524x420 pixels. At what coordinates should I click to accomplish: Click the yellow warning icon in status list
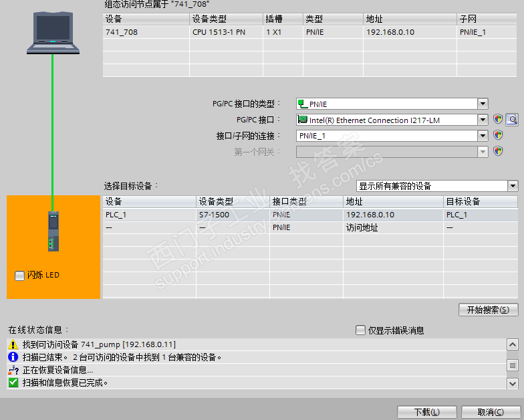coord(13,344)
